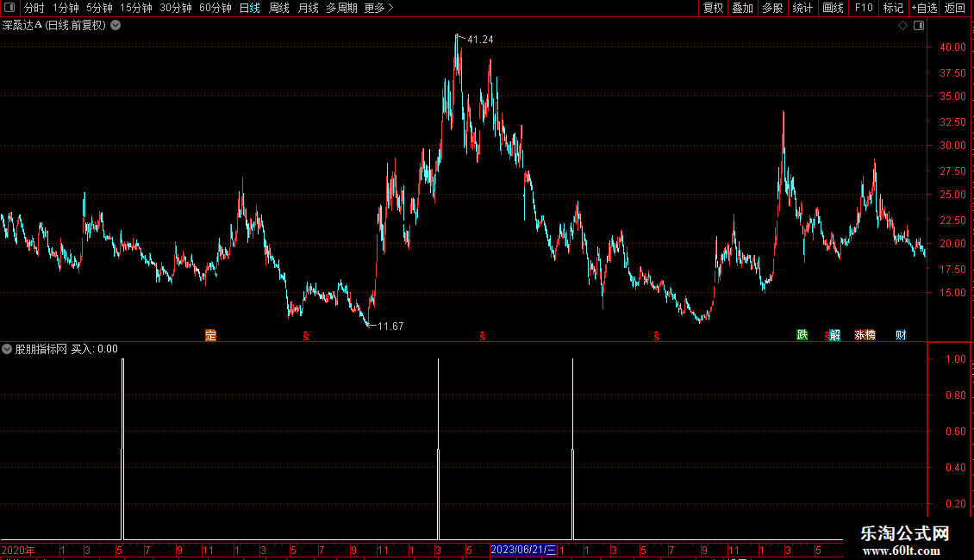Viewport: 974px width, 560px height.
Task: Click the red 涨榜 event marker
Action: pyautogui.click(x=865, y=334)
